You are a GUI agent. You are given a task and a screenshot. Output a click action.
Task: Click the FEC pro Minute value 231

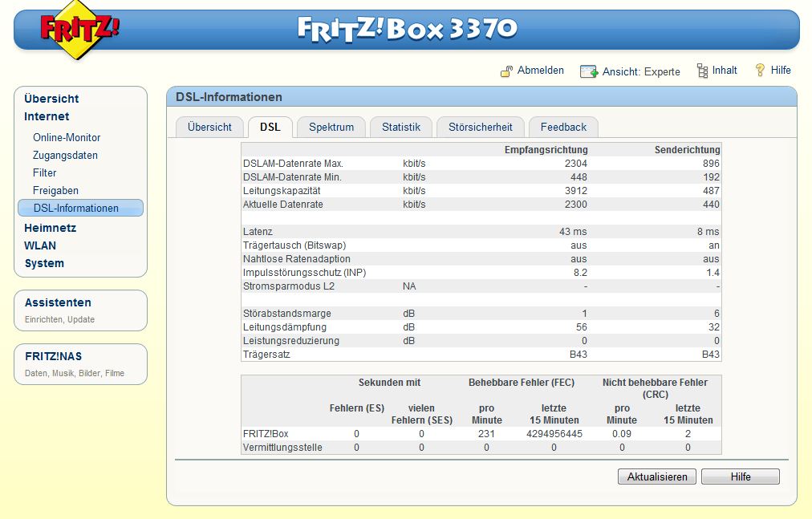486,433
